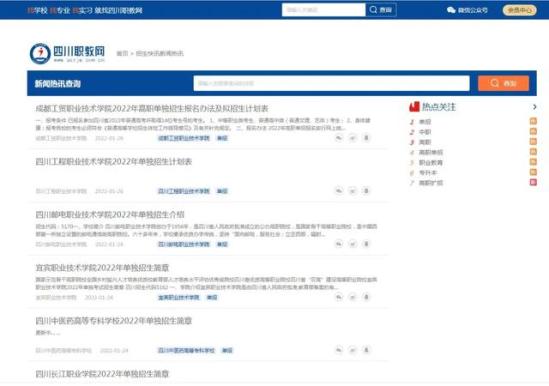
Task: Click leftmost share icon in 四川邮电职业技术学院 row
Action: click(x=339, y=244)
